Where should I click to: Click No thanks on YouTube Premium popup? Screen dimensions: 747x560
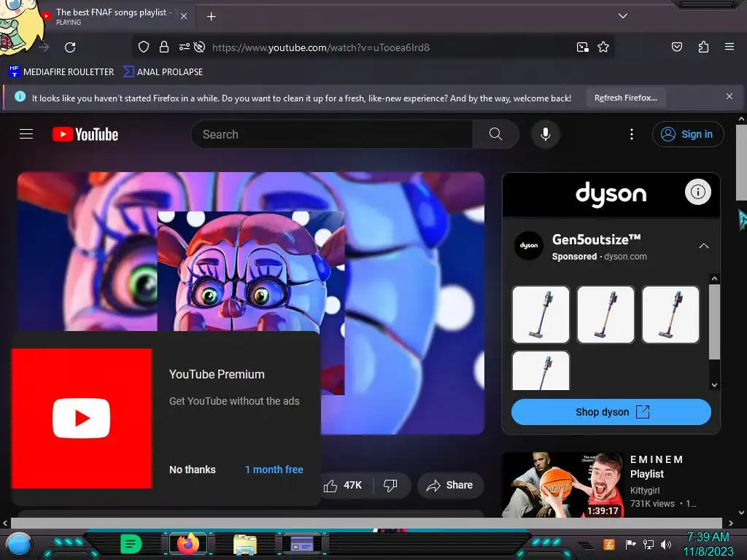[x=193, y=470]
